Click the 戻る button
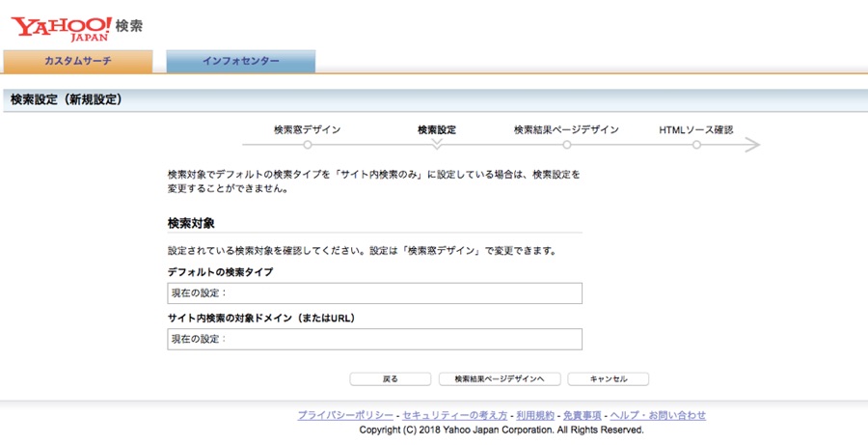This screenshot has height=445, width=868. point(391,379)
